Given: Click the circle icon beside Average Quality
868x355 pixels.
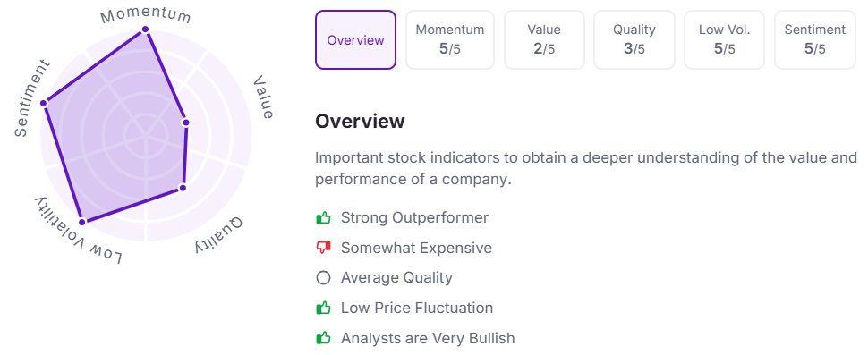Looking at the screenshot, I should click(x=323, y=277).
